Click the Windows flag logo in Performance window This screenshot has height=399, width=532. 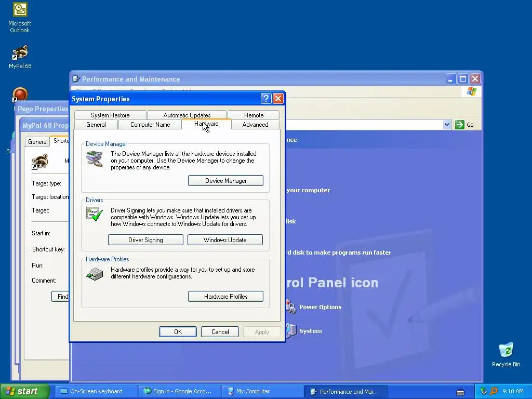[471, 91]
